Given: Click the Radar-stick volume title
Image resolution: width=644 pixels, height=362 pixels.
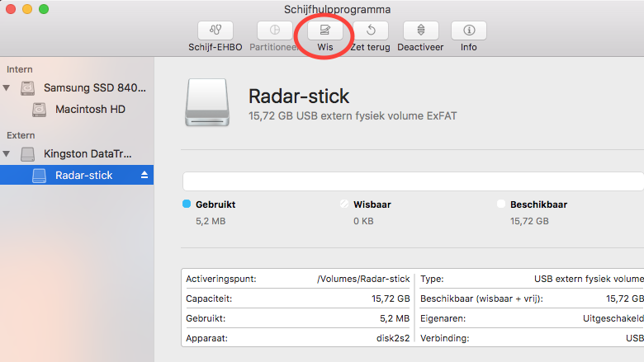Looking at the screenshot, I should click(299, 96).
